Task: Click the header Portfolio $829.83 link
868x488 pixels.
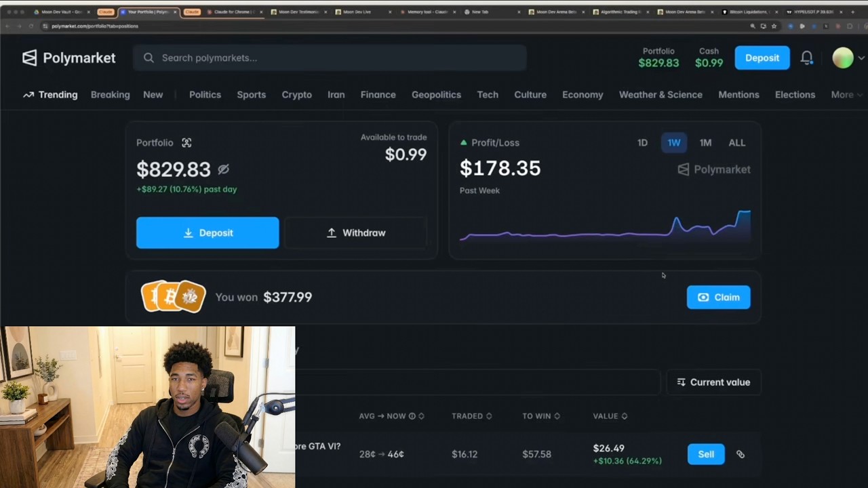Action: click(x=658, y=58)
